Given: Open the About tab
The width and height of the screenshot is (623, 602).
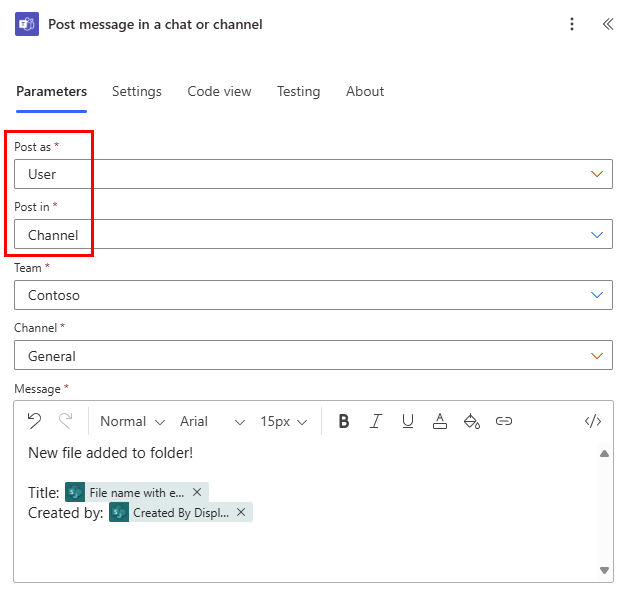Looking at the screenshot, I should [x=365, y=92].
